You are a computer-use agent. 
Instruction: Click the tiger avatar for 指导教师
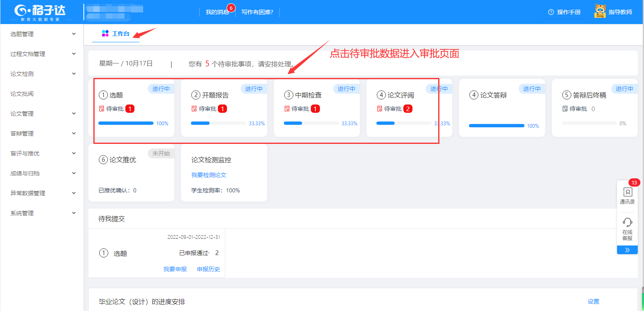click(x=600, y=12)
